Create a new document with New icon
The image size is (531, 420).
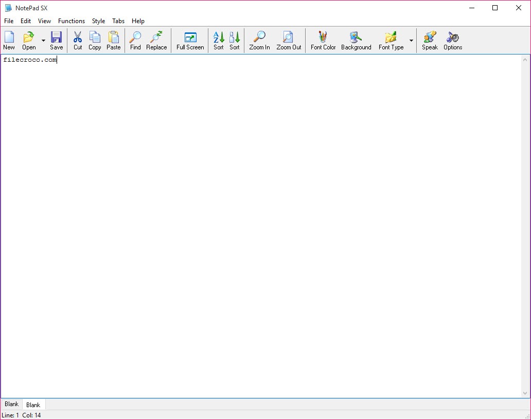(x=9, y=40)
